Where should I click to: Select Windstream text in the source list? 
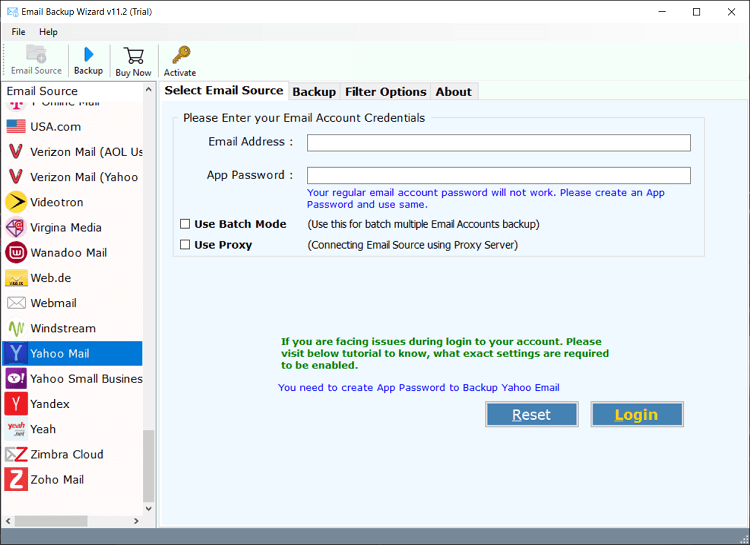click(63, 328)
